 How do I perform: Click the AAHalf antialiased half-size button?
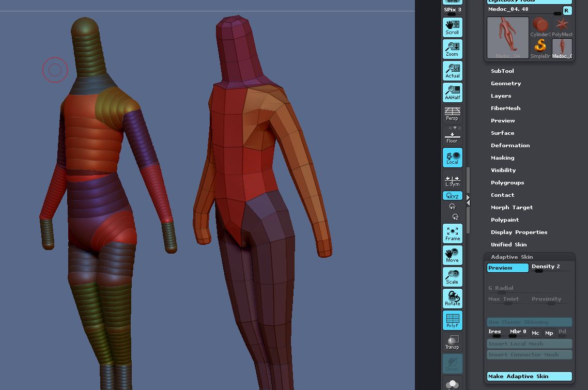pos(453,92)
